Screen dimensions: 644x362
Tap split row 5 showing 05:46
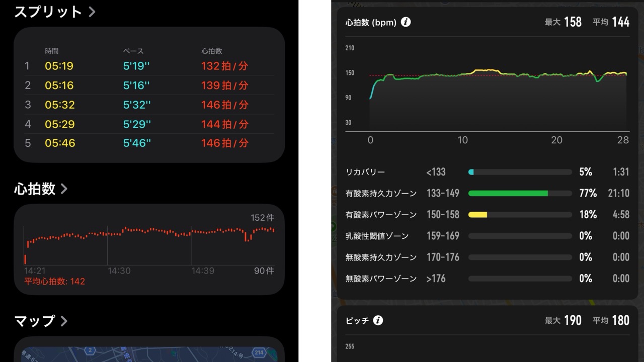149,143
